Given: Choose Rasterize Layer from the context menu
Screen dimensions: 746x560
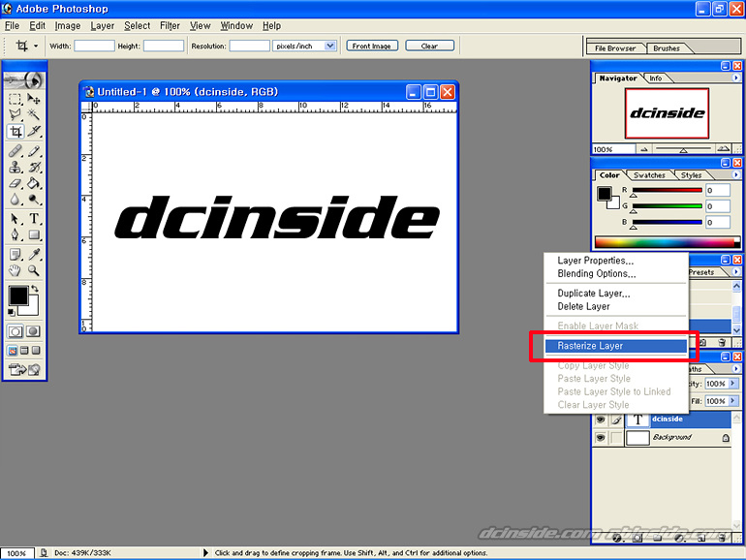Looking at the screenshot, I should (x=615, y=346).
